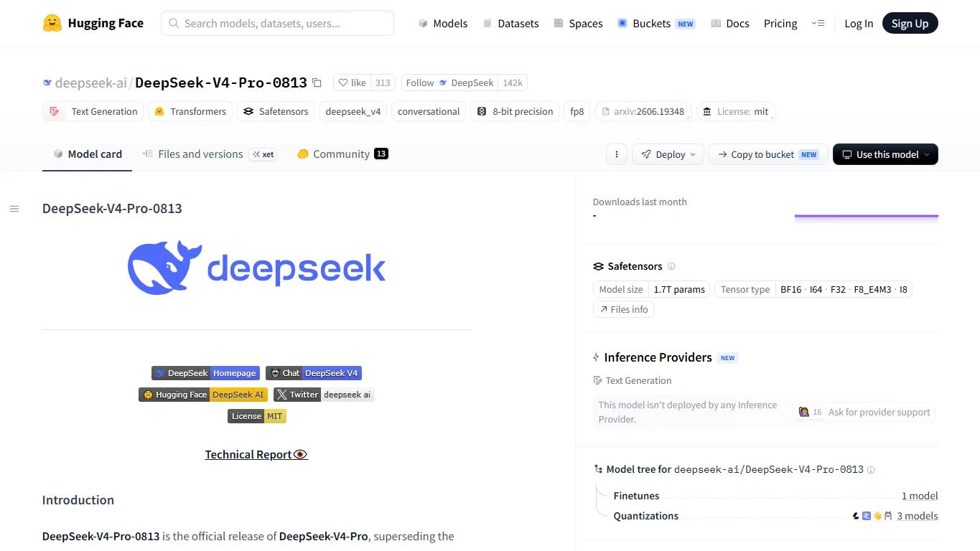Toggle the table of contents hamburger icon
This screenshot has height=551, width=980.
(x=14, y=209)
